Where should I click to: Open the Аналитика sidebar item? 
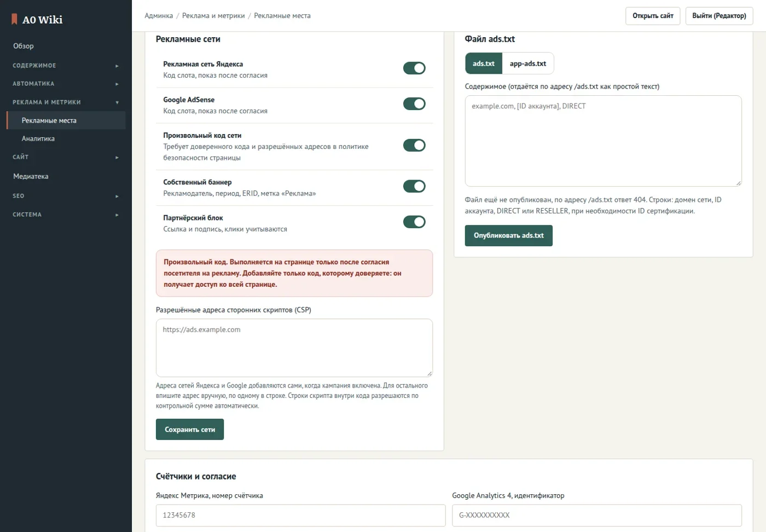(x=66, y=138)
